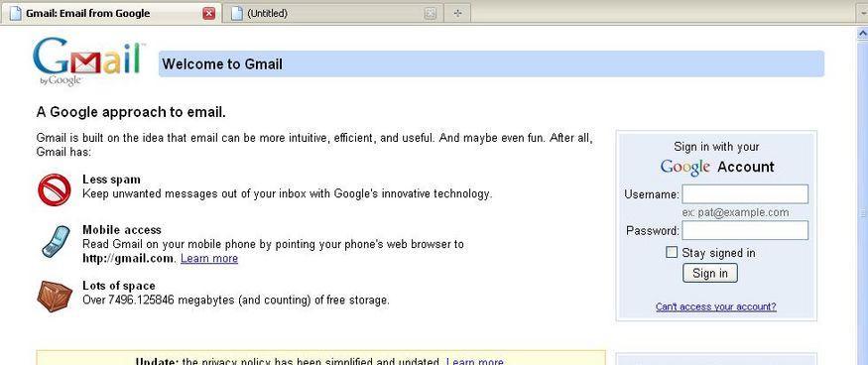868x365 pixels.
Task: Click the Gmail by Google logo
Action: (x=88, y=61)
